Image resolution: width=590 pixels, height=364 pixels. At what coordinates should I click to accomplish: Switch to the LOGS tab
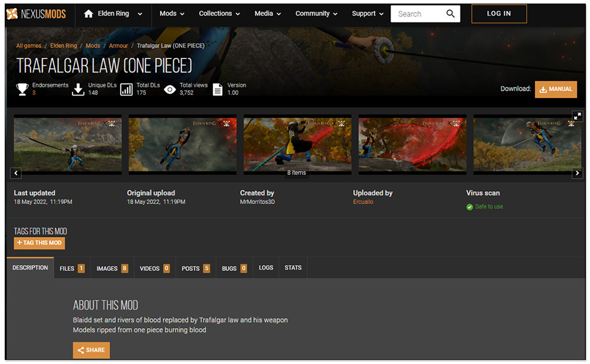[x=266, y=268]
